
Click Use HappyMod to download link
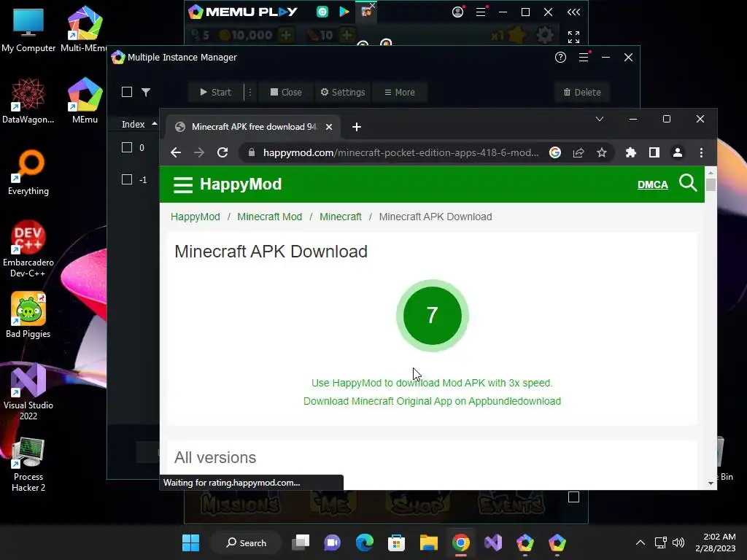point(432,383)
